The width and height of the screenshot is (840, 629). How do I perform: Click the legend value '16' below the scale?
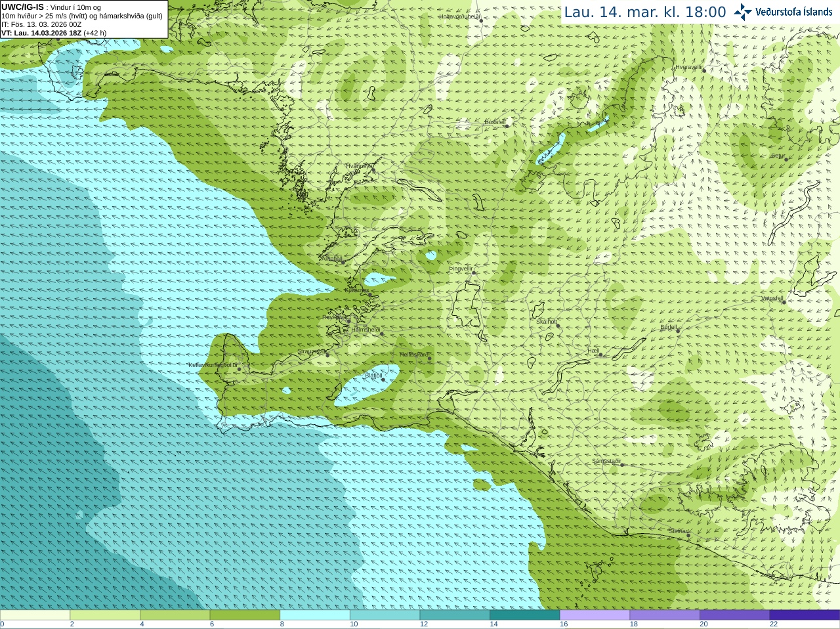point(564,624)
